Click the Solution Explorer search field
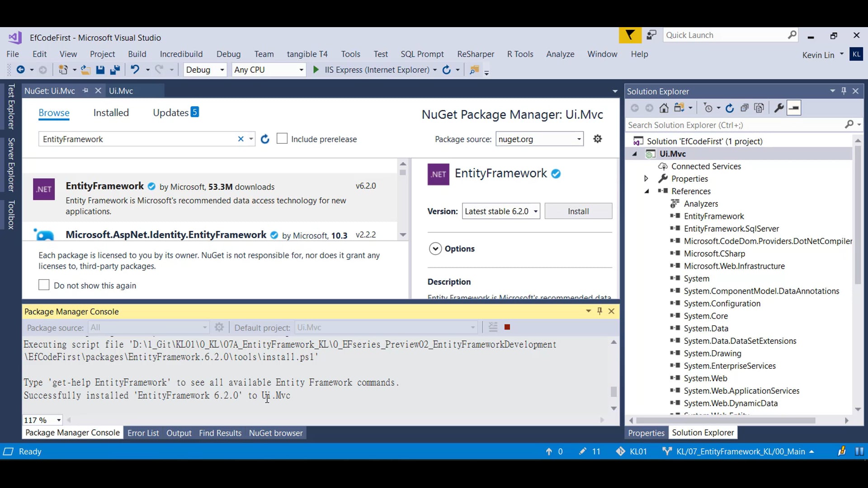 (735, 125)
